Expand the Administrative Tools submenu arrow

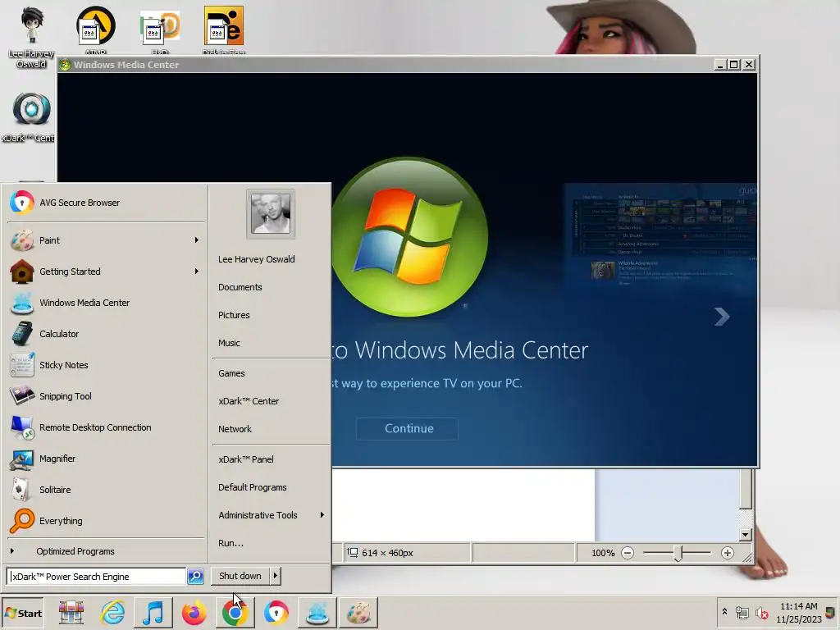(322, 515)
